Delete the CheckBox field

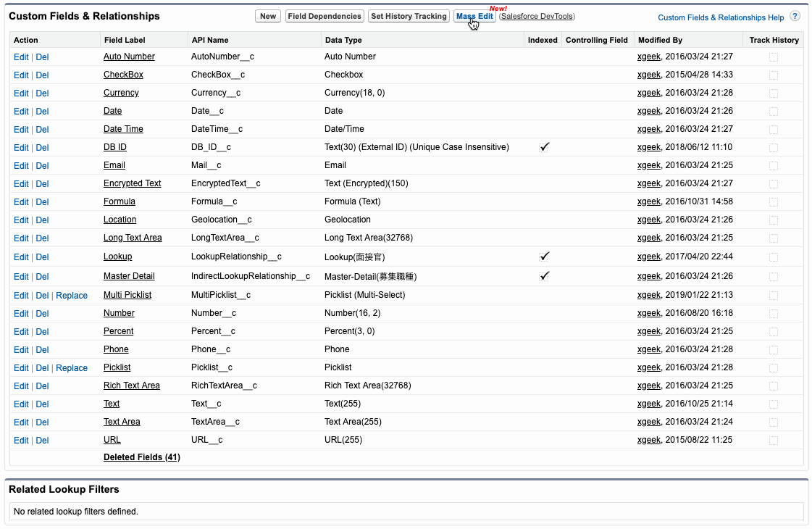[x=43, y=75]
